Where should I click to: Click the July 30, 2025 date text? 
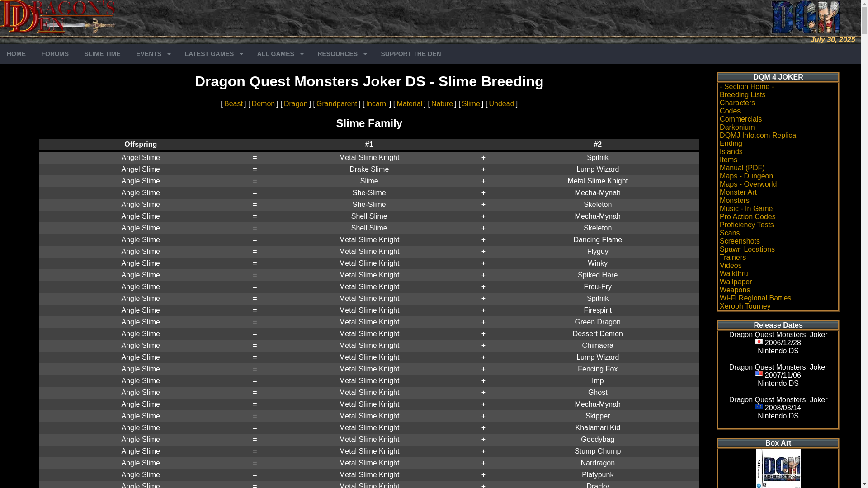(833, 40)
